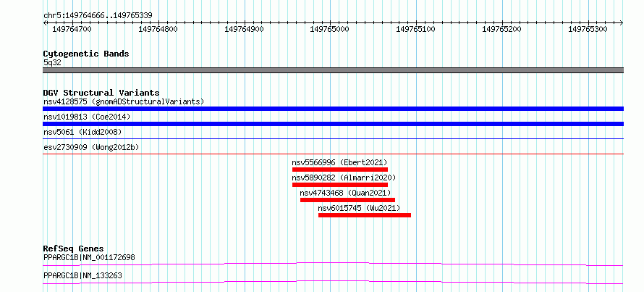This screenshot has height=292, width=644.
Task: Open the esv2730909 (Wong2012b) label
Action: 91,147
